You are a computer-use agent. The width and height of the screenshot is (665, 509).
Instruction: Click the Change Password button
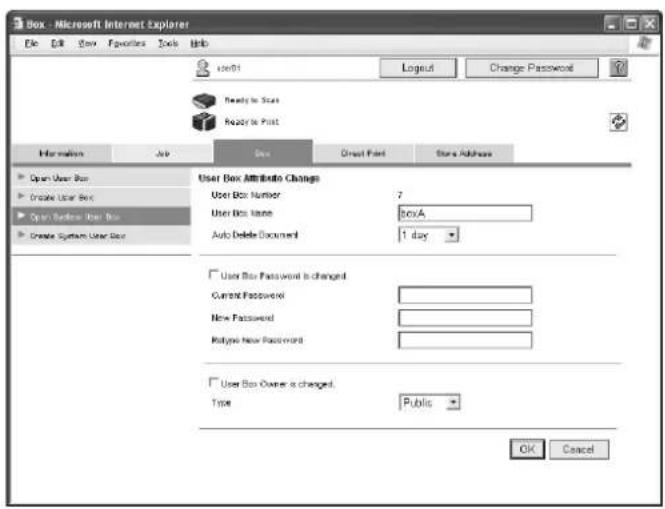pyautogui.click(x=532, y=68)
